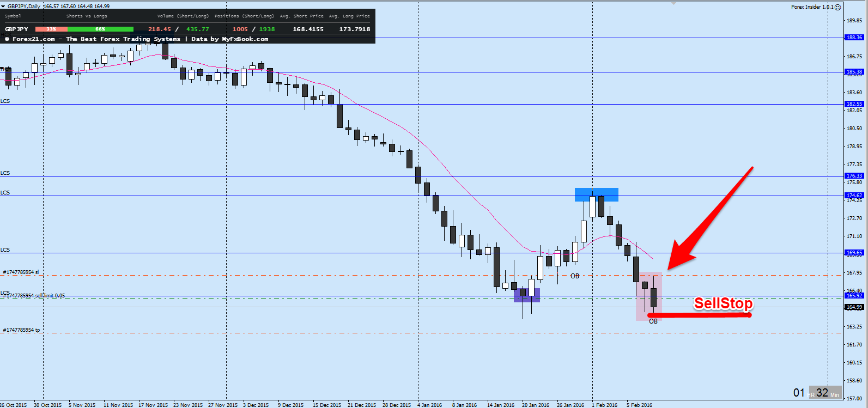The height and width of the screenshot is (408, 868).
Task: Select the 188.36 blue price level tag
Action: pyautogui.click(x=854, y=38)
